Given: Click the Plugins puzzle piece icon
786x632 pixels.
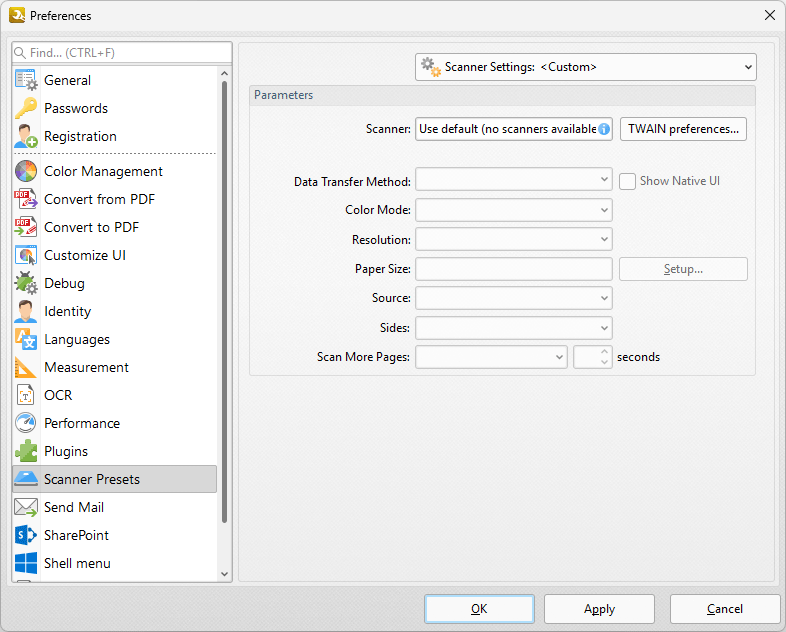Looking at the screenshot, I should pyautogui.click(x=26, y=452).
